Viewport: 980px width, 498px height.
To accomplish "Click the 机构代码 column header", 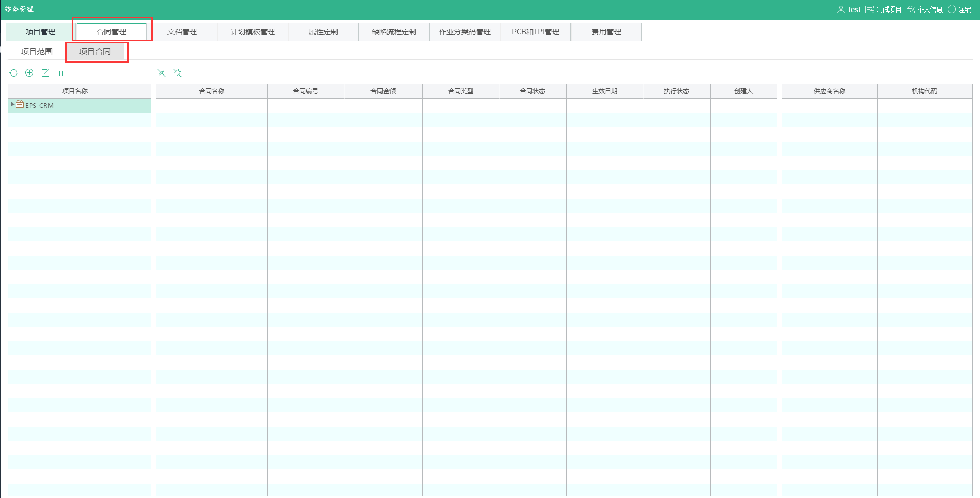I will coord(925,91).
